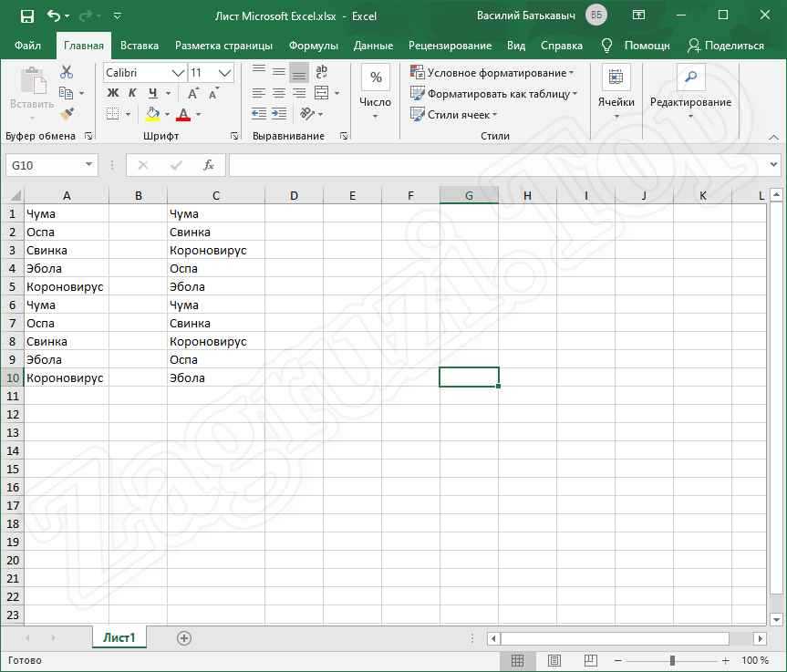Toggle italic К formatting
Viewport: 787px width, 672px height.
click(132, 93)
